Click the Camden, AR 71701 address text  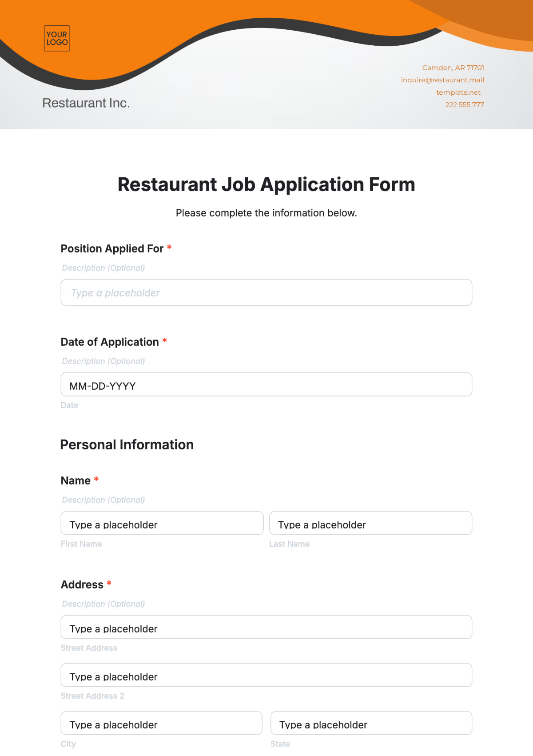click(x=453, y=68)
